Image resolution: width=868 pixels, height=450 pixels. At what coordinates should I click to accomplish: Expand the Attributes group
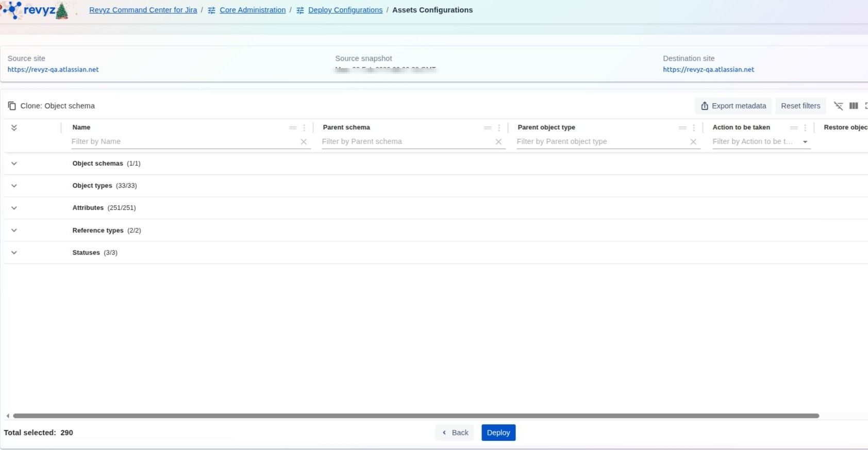coord(14,208)
